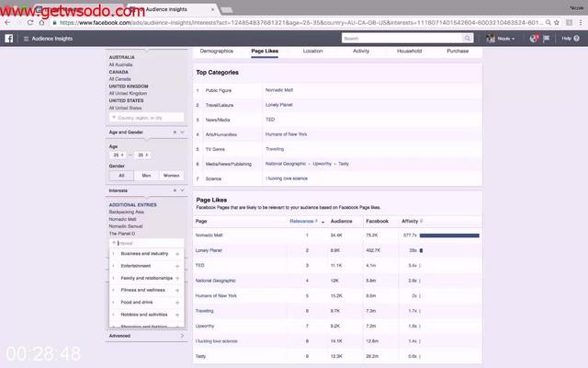Expand Business and industry category
Screen dimensions: 588x368
113,254
